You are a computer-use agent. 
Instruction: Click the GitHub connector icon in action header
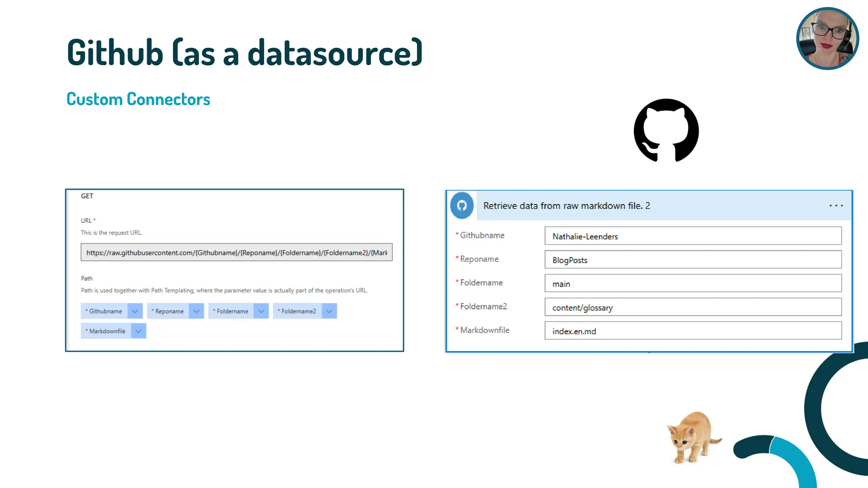462,205
